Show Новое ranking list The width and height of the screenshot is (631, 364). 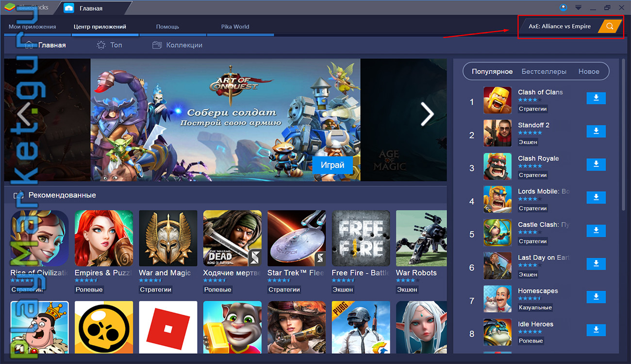coord(589,71)
